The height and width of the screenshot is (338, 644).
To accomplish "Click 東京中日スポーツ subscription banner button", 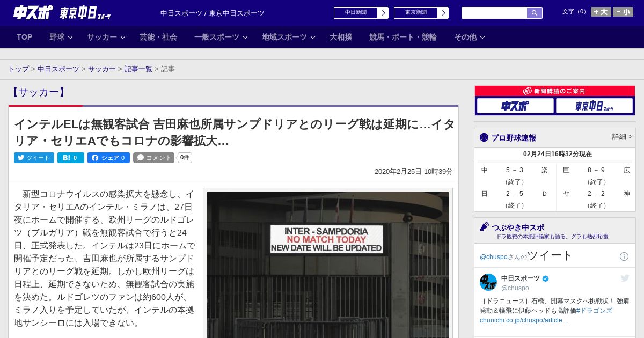I will pyautogui.click(x=594, y=106).
